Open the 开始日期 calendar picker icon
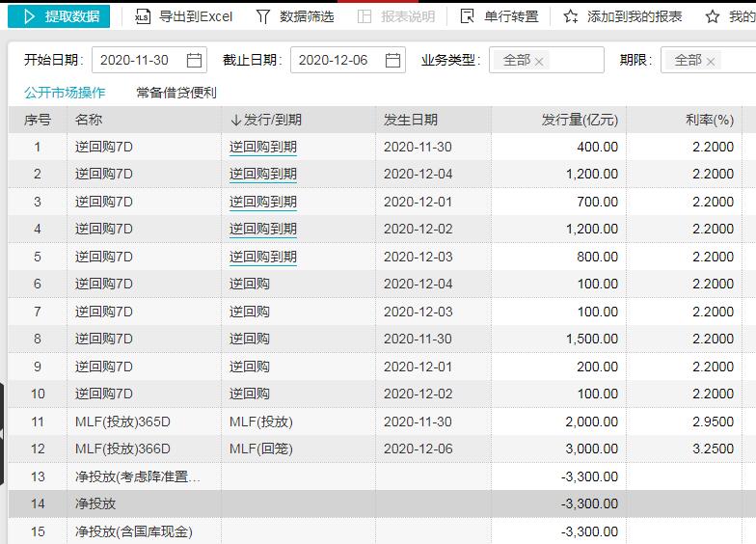756x544 pixels. [x=194, y=60]
